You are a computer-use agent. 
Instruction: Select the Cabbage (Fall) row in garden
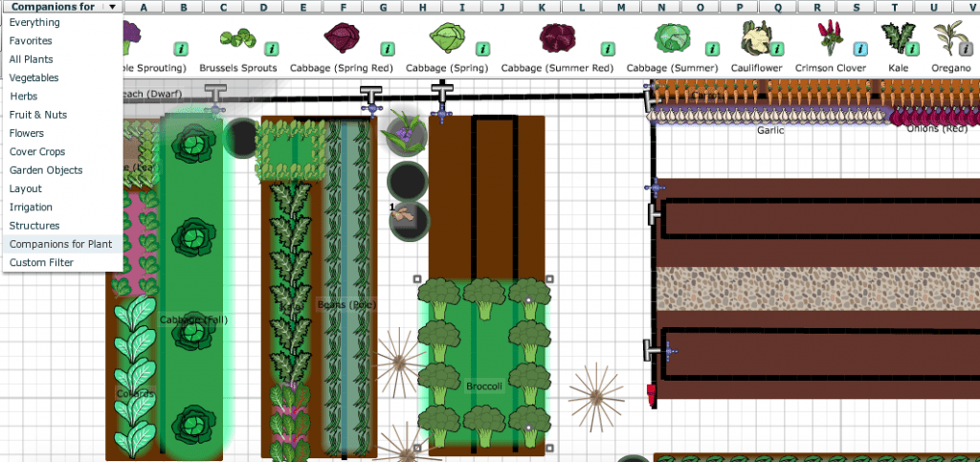click(x=193, y=287)
